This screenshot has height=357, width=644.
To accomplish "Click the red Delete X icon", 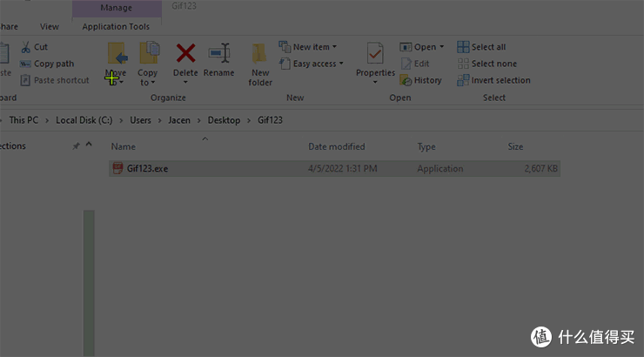I will click(x=185, y=53).
